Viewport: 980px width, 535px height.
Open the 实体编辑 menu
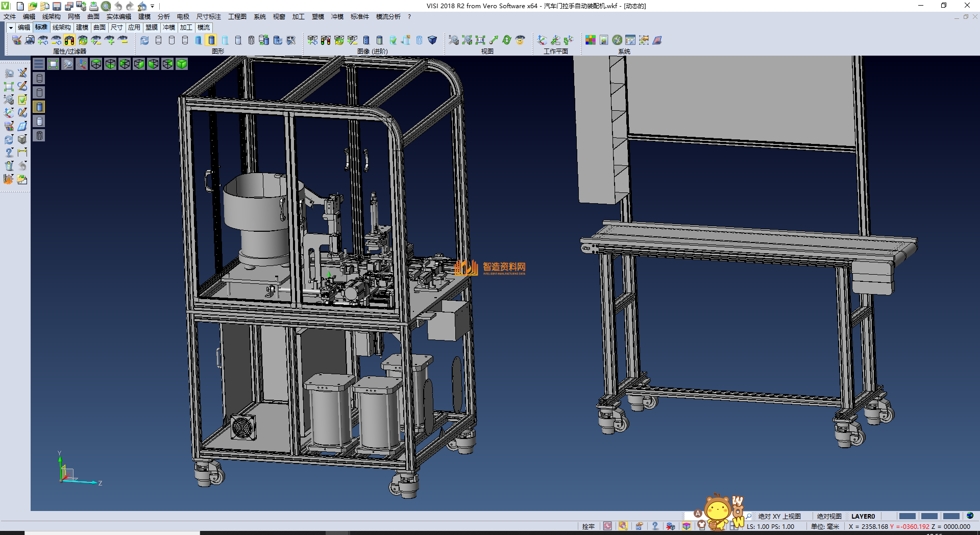[118, 17]
